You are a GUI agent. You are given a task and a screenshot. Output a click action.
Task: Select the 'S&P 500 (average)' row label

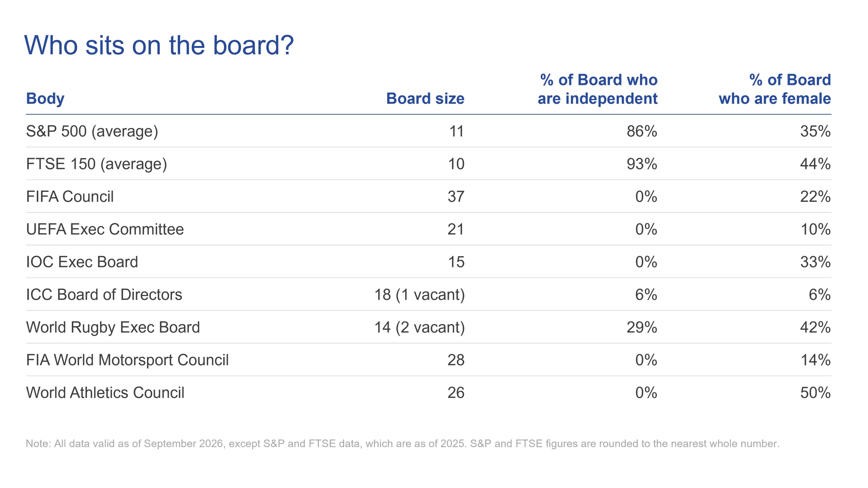(x=92, y=131)
